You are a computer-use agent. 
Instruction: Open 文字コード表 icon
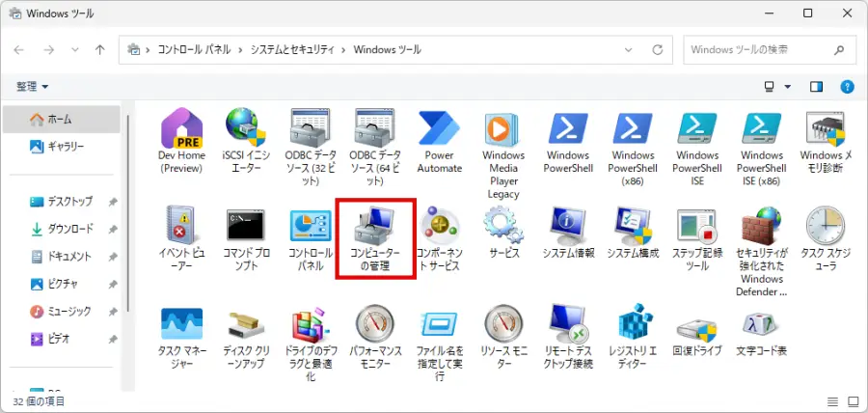coord(761,323)
